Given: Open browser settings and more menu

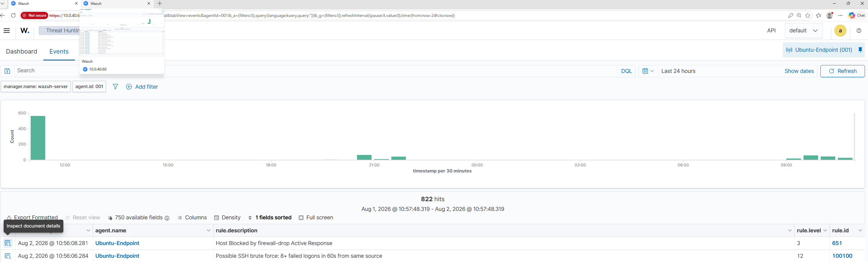Looking at the screenshot, I should [840, 15].
